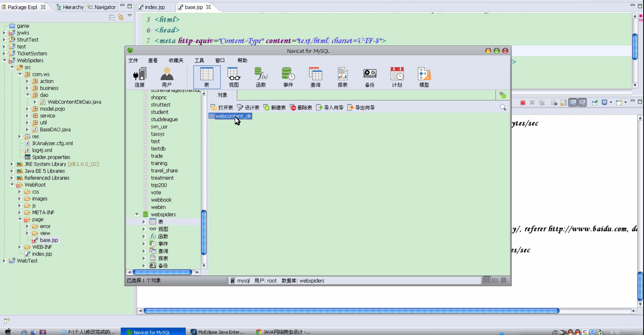This screenshot has width=644, height=335.
Task: Click the Scroll Lock icon in console toolbar
Action: click(x=564, y=103)
